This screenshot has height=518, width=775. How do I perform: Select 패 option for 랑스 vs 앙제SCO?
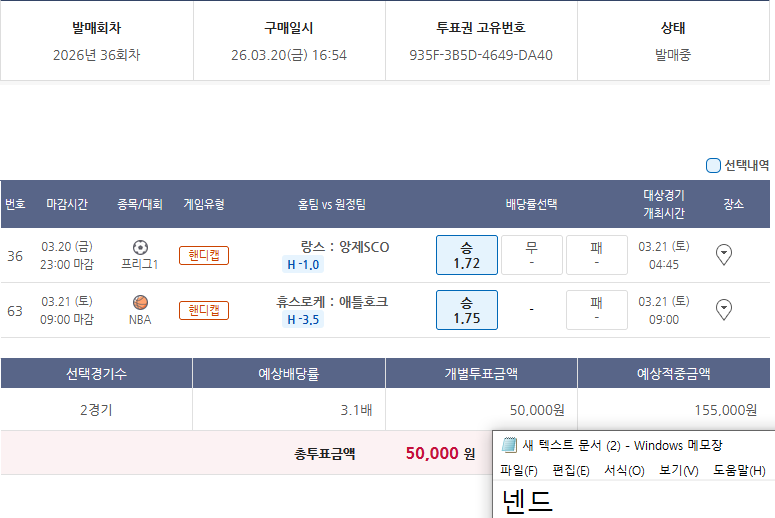tap(596, 255)
